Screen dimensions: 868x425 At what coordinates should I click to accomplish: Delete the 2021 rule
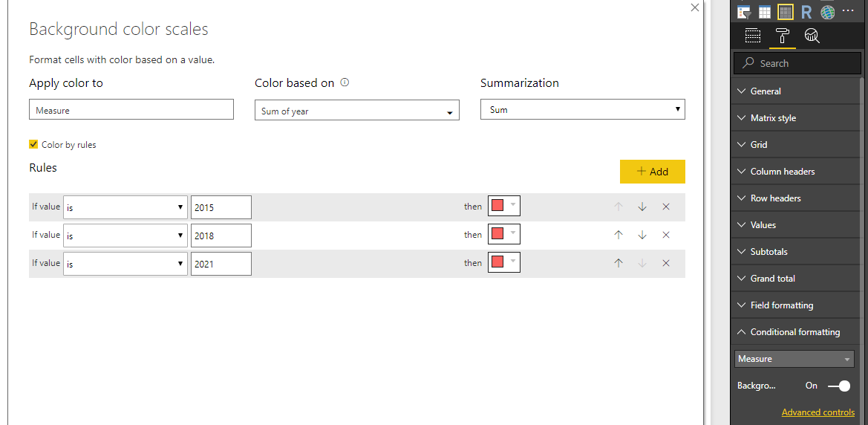tap(666, 263)
